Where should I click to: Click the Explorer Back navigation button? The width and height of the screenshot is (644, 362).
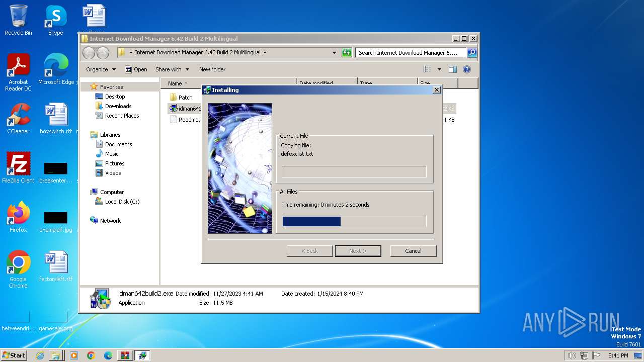tap(89, 52)
